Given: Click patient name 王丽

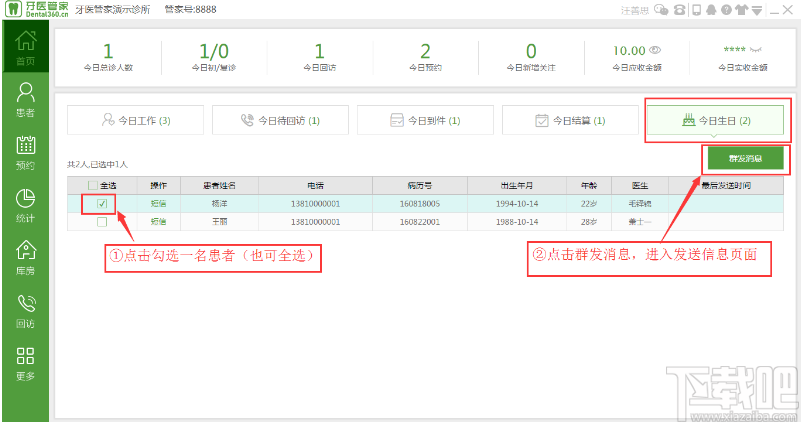Looking at the screenshot, I should tap(220, 222).
